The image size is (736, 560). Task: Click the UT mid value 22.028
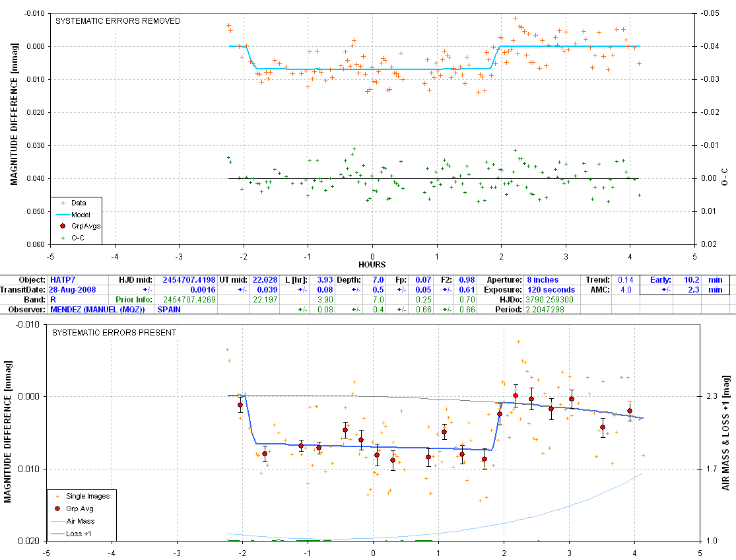265,280
